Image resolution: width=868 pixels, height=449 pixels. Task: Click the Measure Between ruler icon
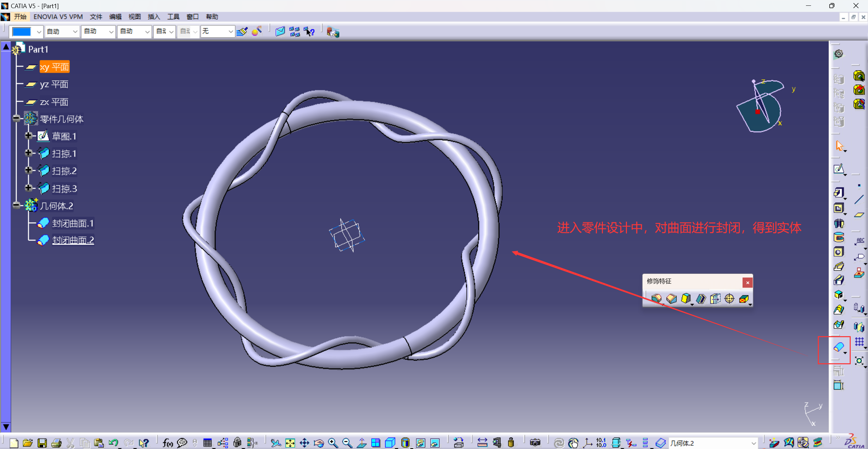(482, 443)
